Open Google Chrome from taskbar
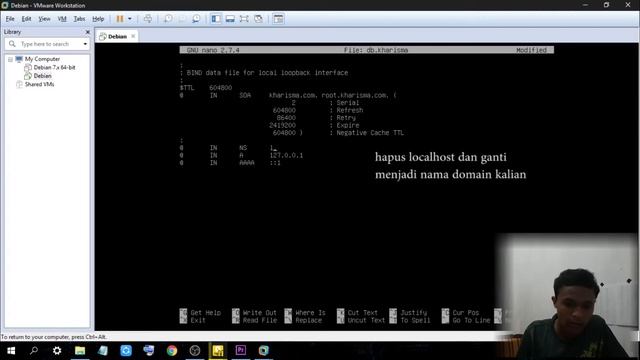Image resolution: width=640 pixels, height=360 pixels. 172,351
